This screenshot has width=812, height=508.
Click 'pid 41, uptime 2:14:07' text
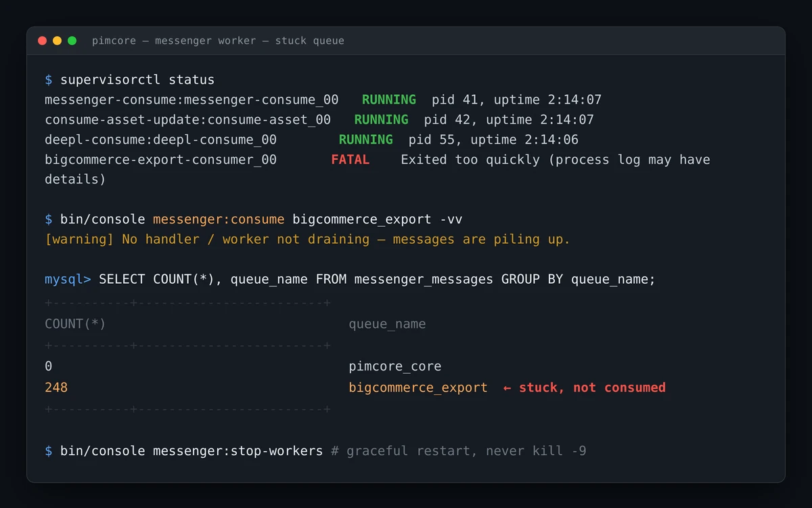coord(517,100)
